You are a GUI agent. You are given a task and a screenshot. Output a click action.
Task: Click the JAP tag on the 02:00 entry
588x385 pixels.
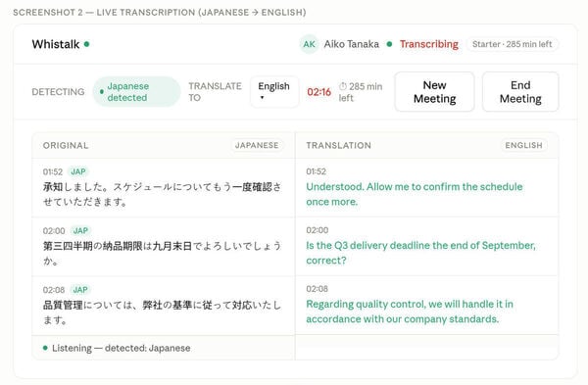pos(80,230)
